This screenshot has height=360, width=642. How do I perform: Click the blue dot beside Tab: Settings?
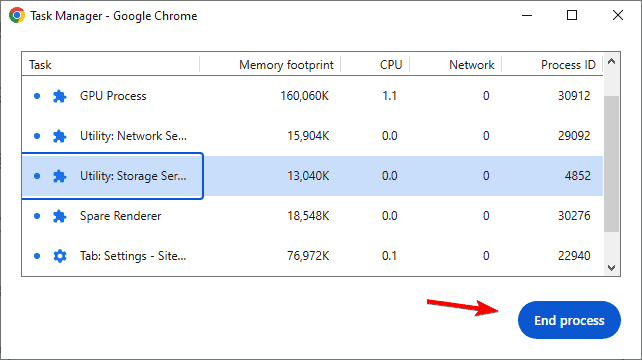tap(37, 256)
